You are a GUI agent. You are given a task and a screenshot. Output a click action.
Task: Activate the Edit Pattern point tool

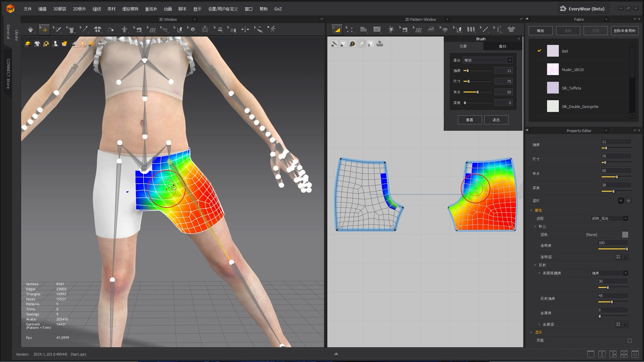click(351, 29)
